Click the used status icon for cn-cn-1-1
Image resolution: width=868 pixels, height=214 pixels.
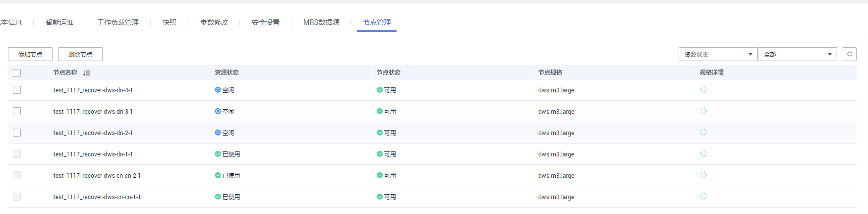tap(218, 197)
